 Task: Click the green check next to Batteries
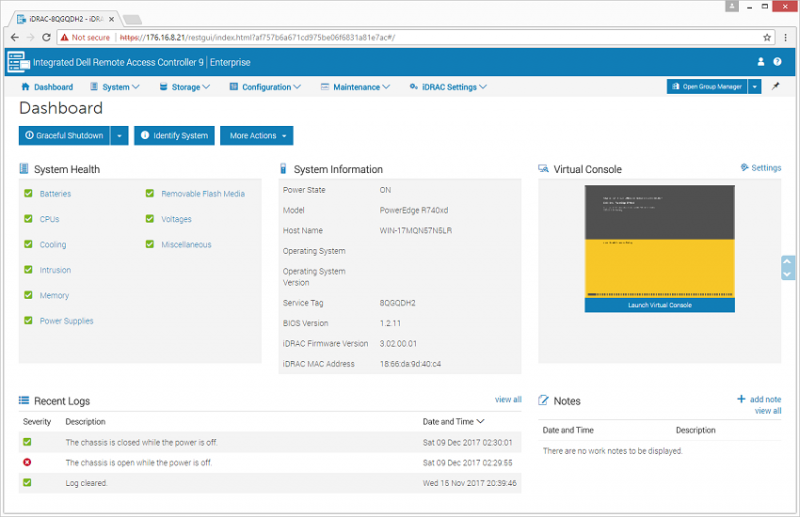tap(29, 194)
